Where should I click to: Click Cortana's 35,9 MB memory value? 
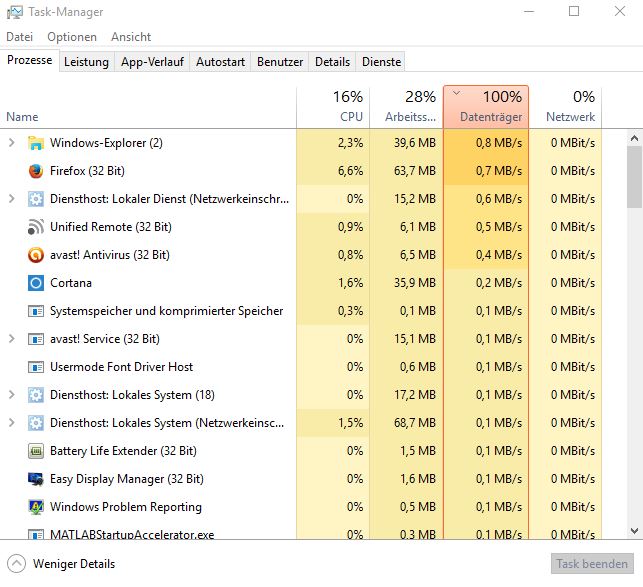(x=415, y=283)
